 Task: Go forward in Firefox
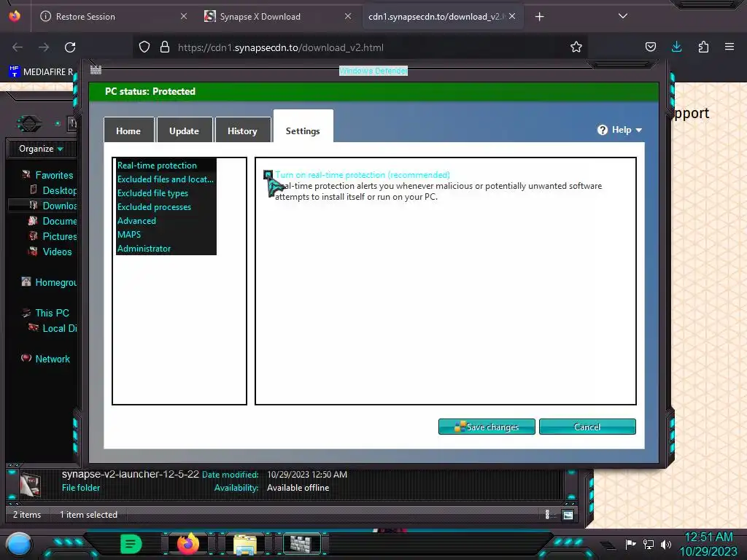(x=44, y=47)
